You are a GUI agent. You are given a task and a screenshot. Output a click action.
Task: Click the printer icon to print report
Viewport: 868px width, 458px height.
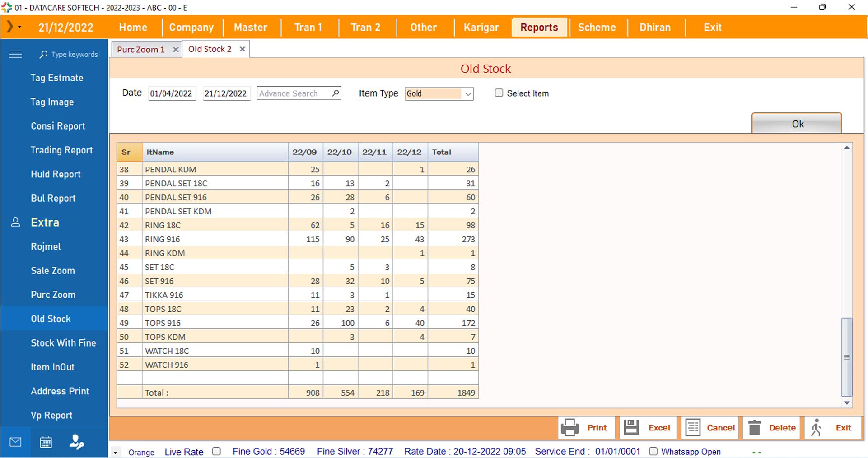(569, 428)
